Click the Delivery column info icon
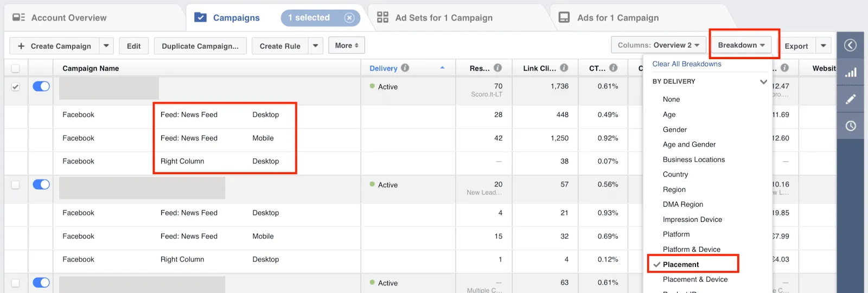Screen dimensions: 868x293 (405, 68)
